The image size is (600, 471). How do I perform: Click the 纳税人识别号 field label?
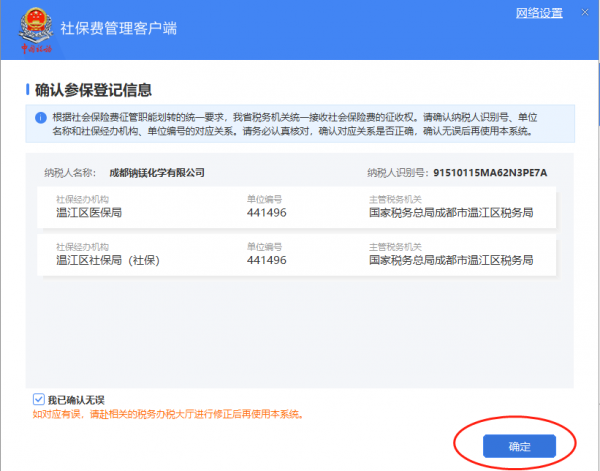[398, 172]
